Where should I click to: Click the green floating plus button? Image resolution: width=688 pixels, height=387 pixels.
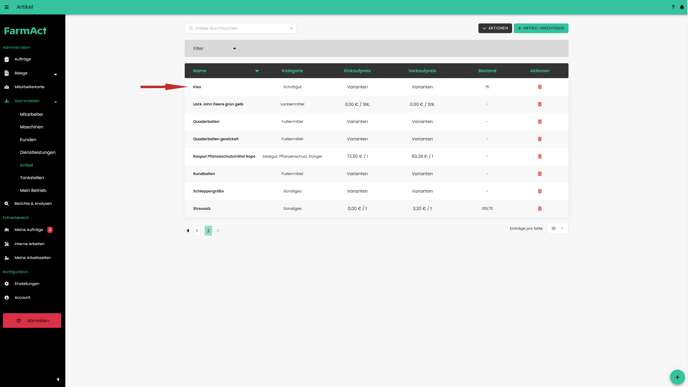[x=677, y=377]
